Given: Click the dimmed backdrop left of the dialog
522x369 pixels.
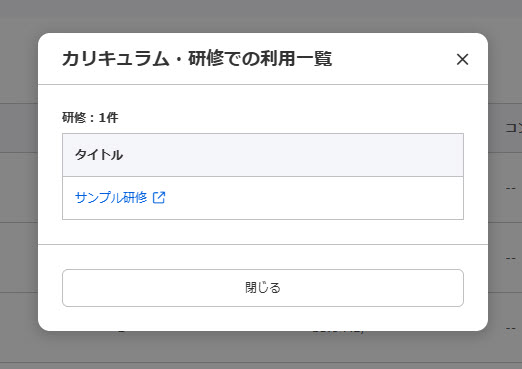Looking at the screenshot, I should pos(19,183).
